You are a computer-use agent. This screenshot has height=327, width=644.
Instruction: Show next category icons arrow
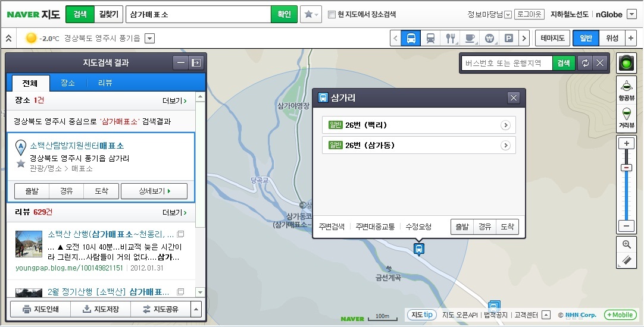pyautogui.click(x=524, y=39)
